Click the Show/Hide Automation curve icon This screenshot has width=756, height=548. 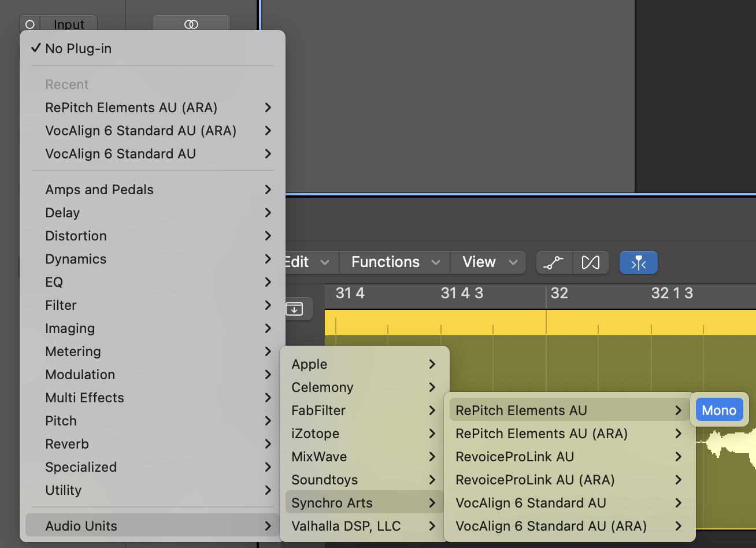(554, 262)
